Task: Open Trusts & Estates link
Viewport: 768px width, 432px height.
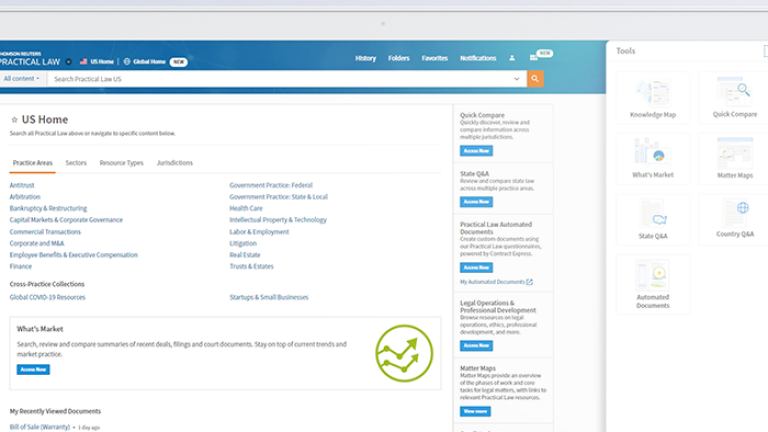Action: [251, 266]
